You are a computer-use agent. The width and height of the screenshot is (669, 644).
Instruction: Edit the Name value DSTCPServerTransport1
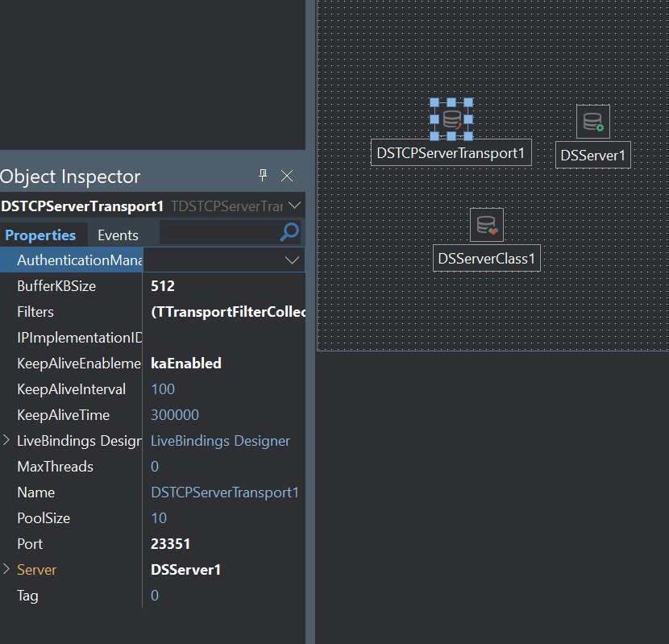225,492
